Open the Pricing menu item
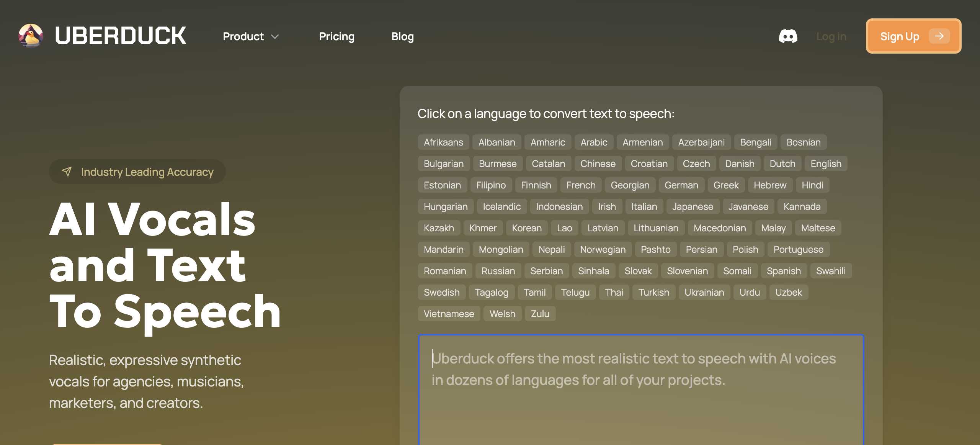Screen dimensions: 980x445 [336, 36]
